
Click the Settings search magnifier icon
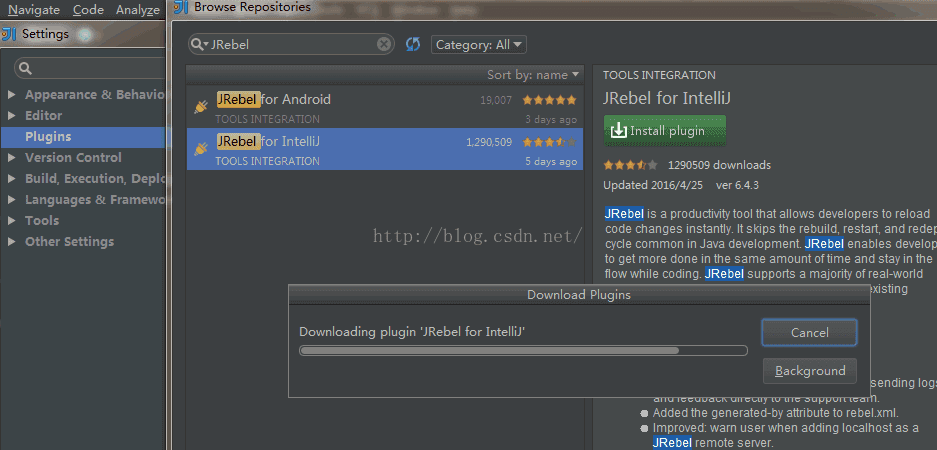(x=25, y=69)
